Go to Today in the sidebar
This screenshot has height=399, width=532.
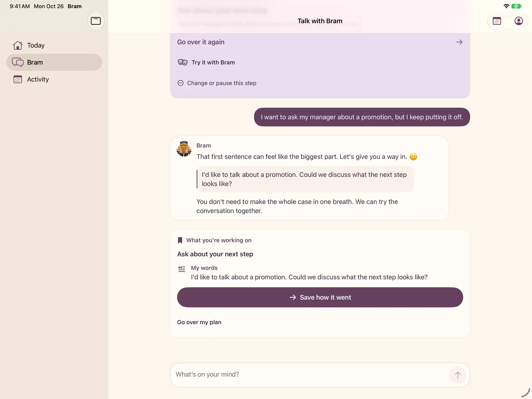click(54, 45)
